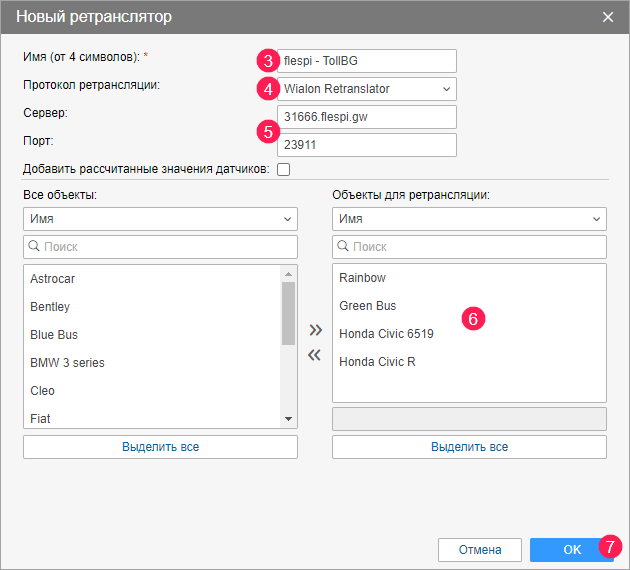The image size is (630, 570).
Task: Expand the Имя filter under Все объекты
Action: point(160,219)
